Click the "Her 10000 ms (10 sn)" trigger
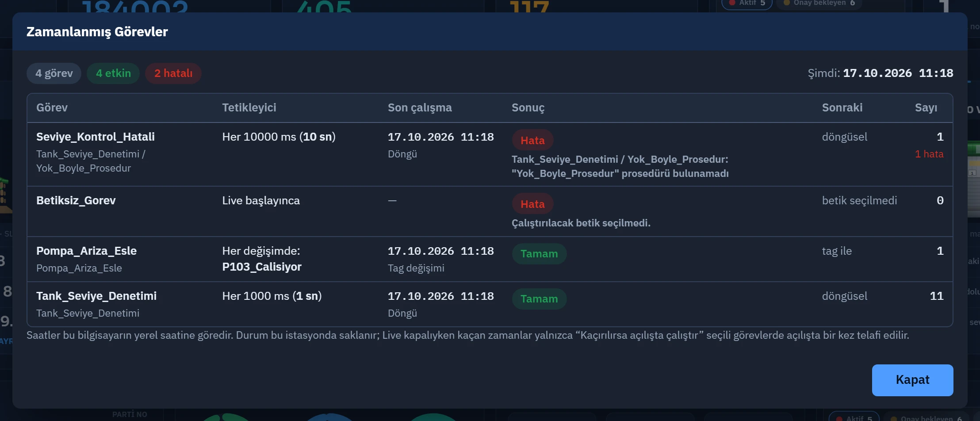Screen dimensions: 980x421 click(x=279, y=137)
